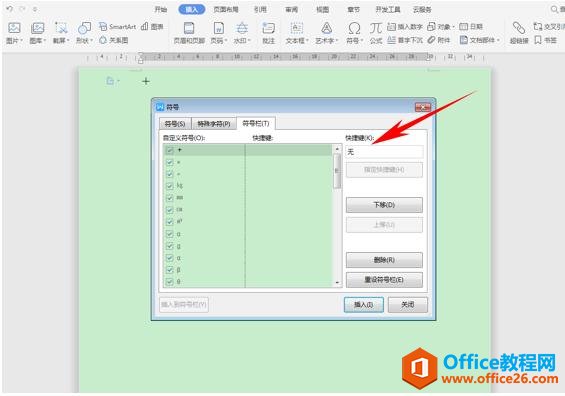
Task: Open dropdown arrow beside 艺术字
Action: pos(337,41)
